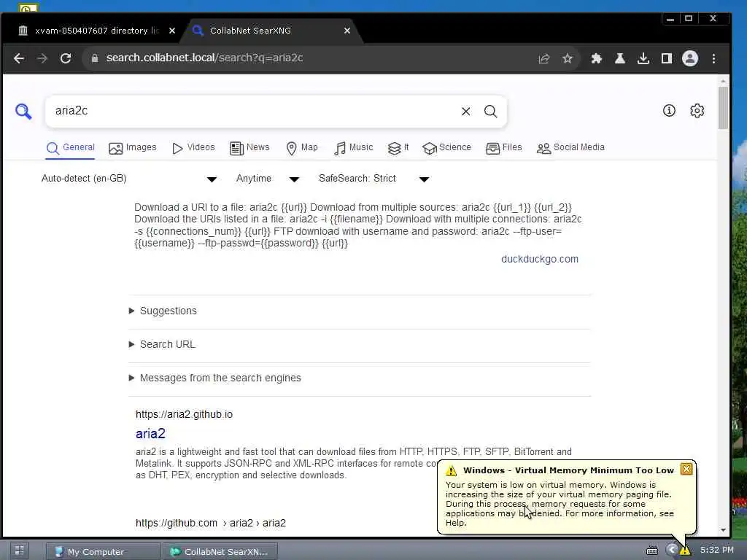Click the github.com aria2 result URL
The width and height of the screenshot is (747, 560).
211,523
